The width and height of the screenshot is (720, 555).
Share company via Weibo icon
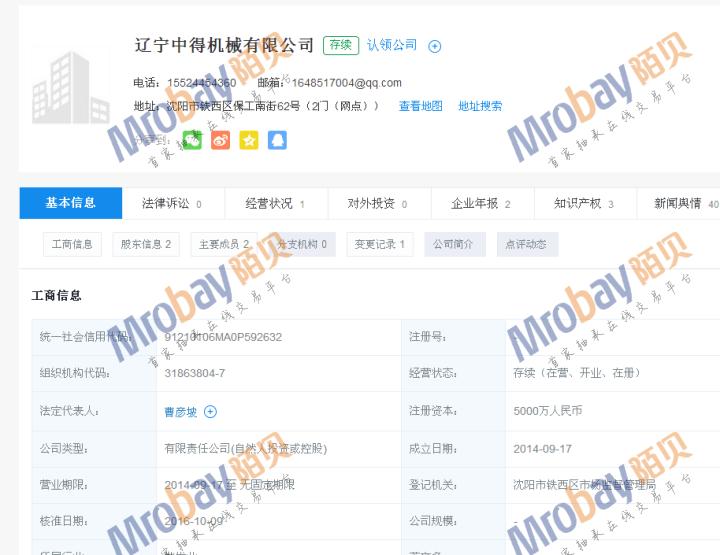220,140
